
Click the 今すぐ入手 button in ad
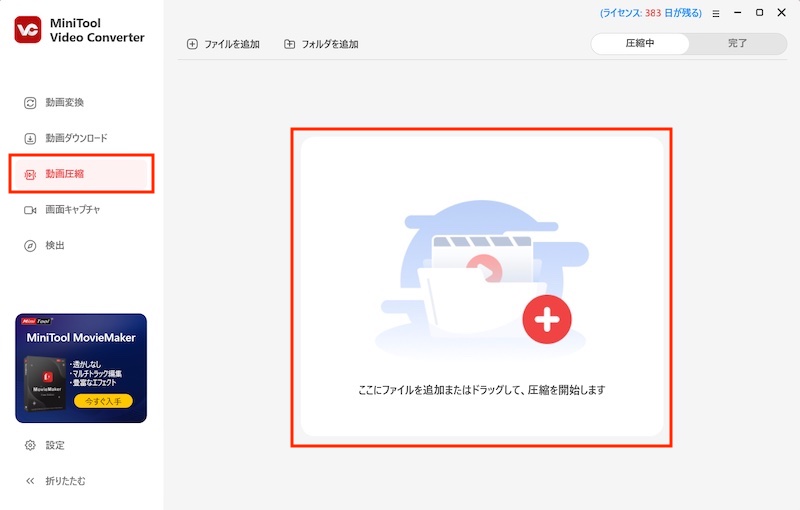pyautogui.click(x=103, y=402)
